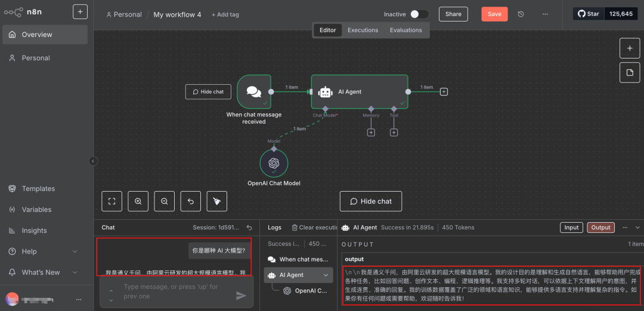Select AI Agent log entry
This screenshot has height=311, width=644.
[x=298, y=275]
